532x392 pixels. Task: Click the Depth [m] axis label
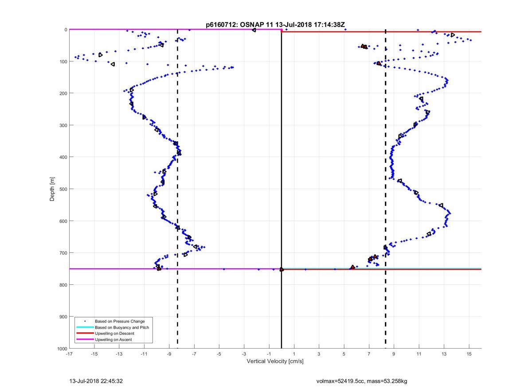(x=52, y=189)
